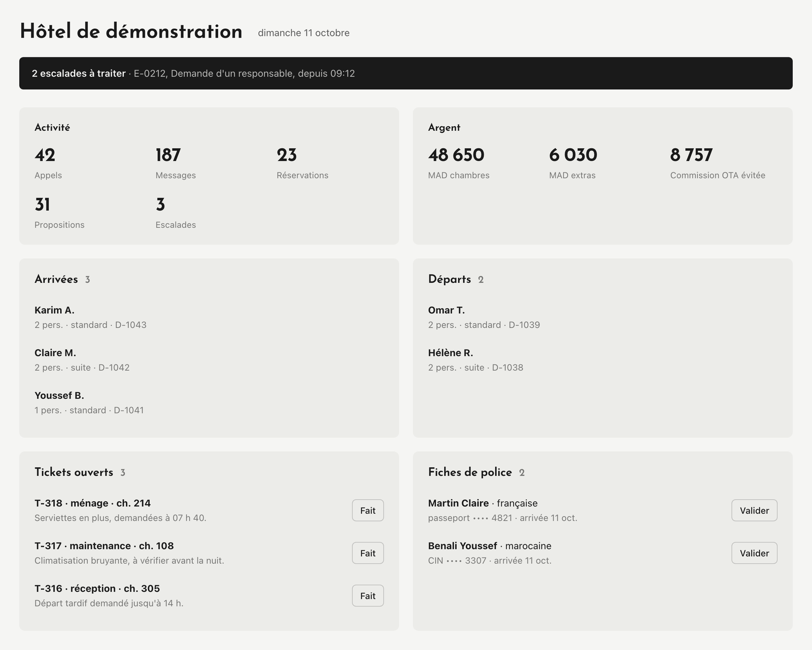Open the '2 escalades à traiter' banner
The height and width of the screenshot is (650, 812).
406,74
